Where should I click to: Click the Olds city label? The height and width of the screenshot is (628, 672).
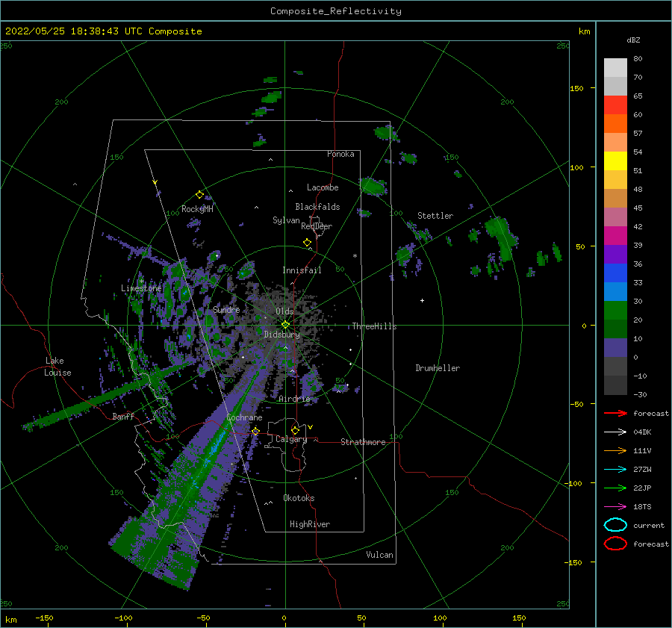(x=284, y=311)
